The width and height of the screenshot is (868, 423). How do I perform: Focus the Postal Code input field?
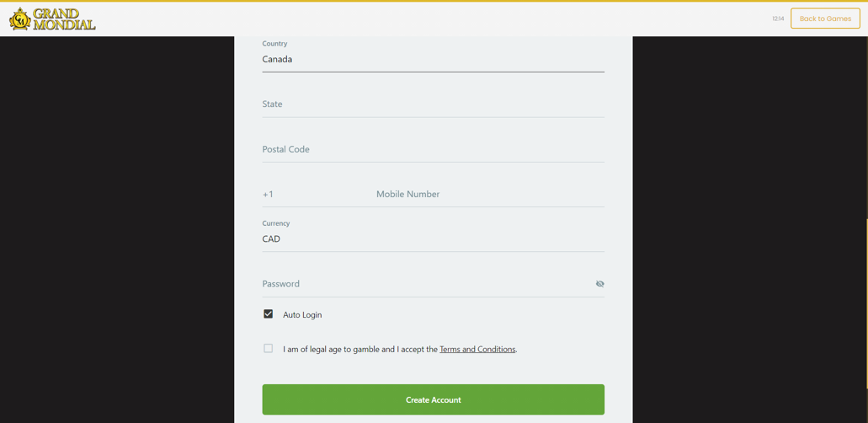433,149
